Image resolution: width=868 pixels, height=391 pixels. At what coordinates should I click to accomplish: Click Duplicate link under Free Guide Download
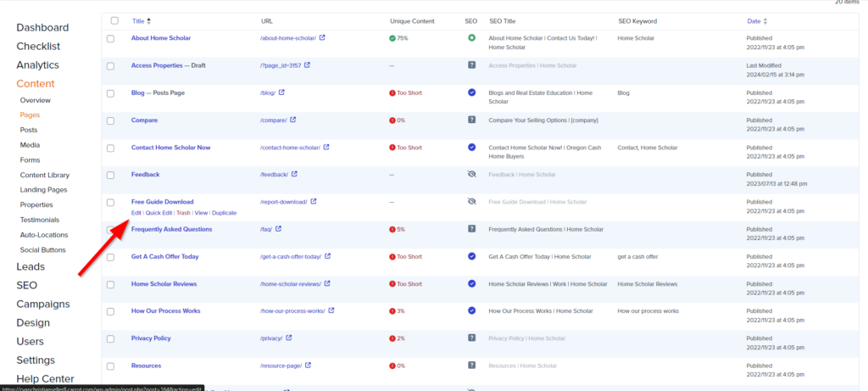tap(224, 213)
